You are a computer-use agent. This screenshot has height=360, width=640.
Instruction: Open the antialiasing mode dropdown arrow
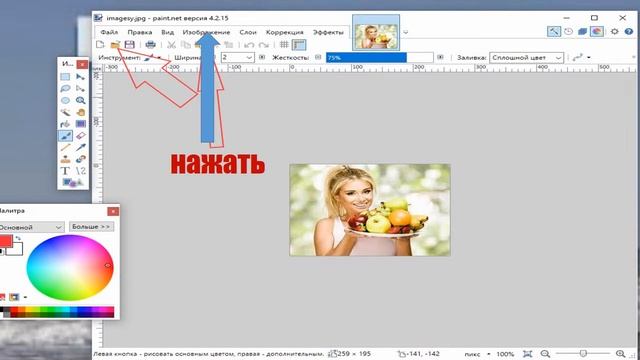click(589, 58)
